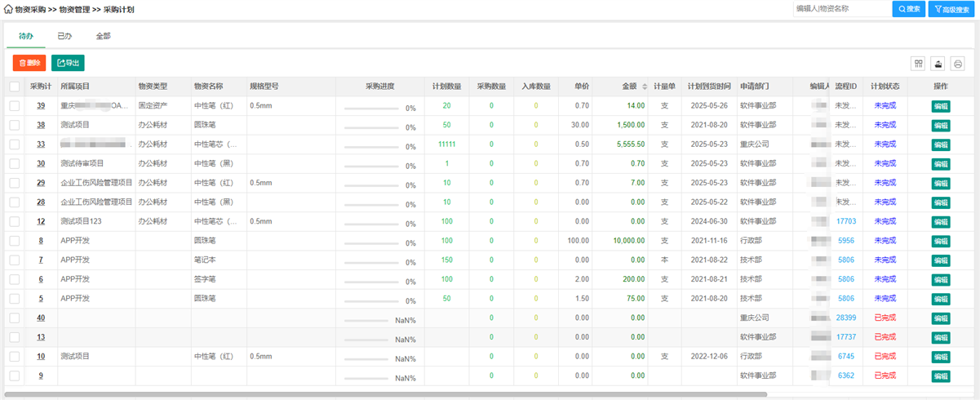The width and height of the screenshot is (980, 400).
Task: Open flow ID 17703 link
Action: tap(846, 221)
